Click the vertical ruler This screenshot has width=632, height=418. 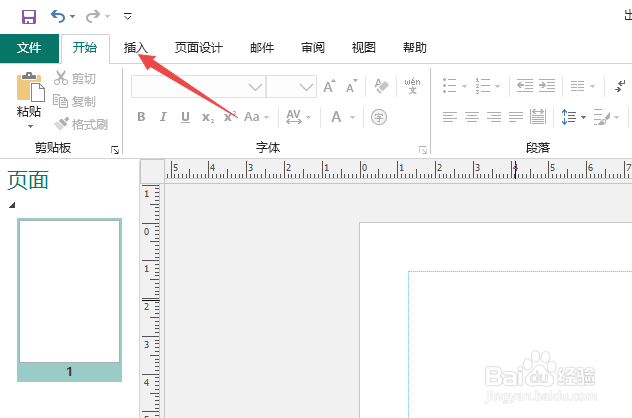[152, 301]
